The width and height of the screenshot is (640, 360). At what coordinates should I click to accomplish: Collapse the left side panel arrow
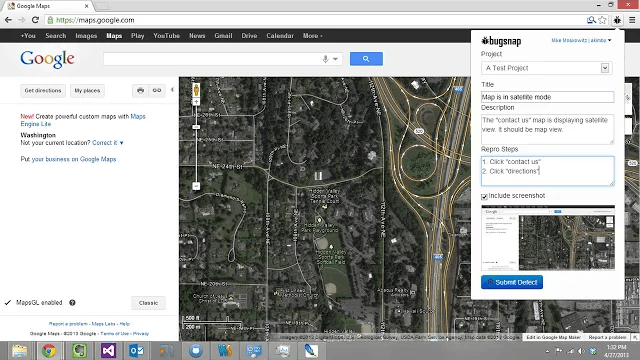172,90
